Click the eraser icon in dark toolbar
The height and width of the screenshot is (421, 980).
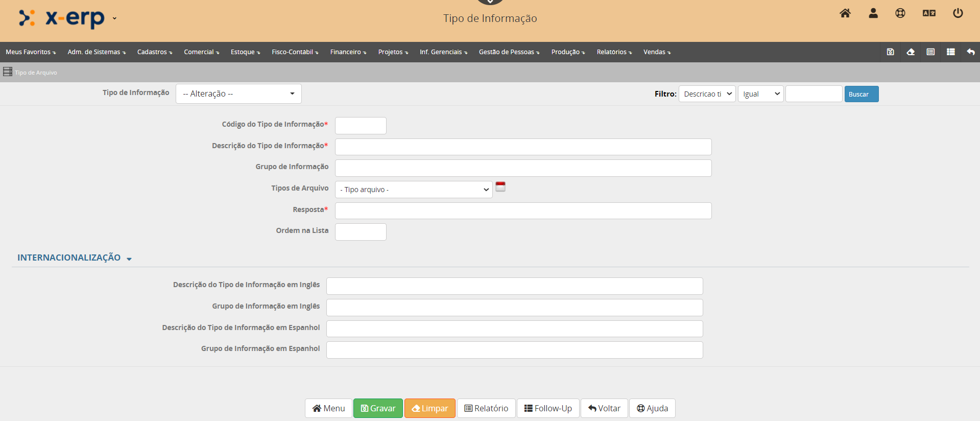[911, 52]
